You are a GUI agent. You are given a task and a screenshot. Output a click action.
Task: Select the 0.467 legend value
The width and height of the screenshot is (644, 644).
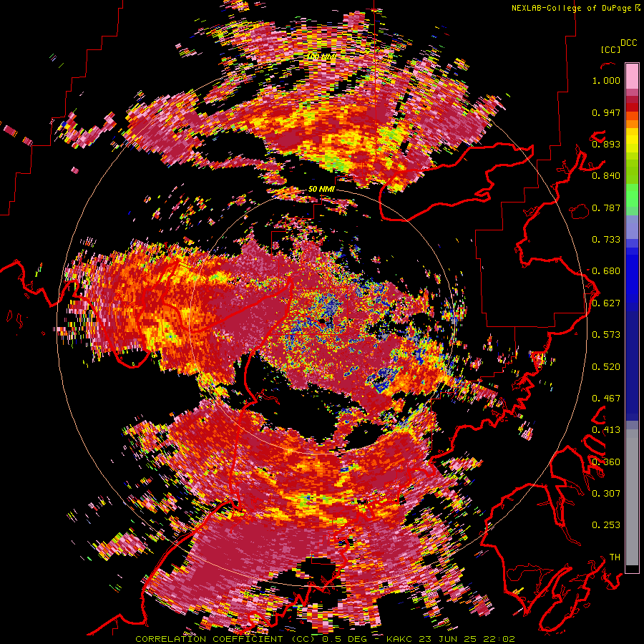click(x=606, y=399)
